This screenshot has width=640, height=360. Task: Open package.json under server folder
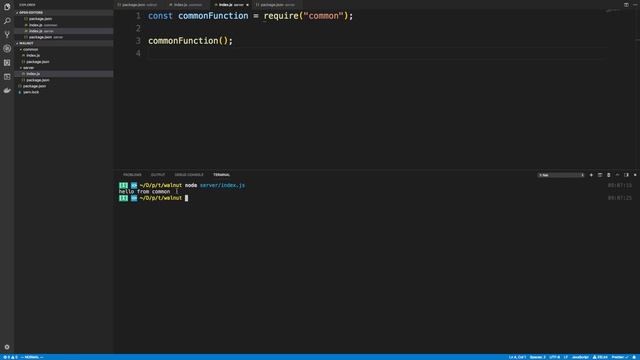pos(64,80)
